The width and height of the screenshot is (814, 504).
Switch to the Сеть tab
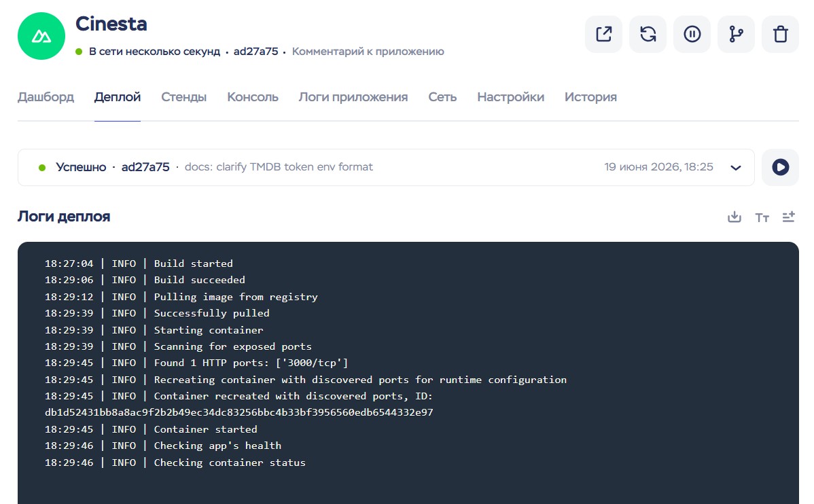(x=442, y=97)
